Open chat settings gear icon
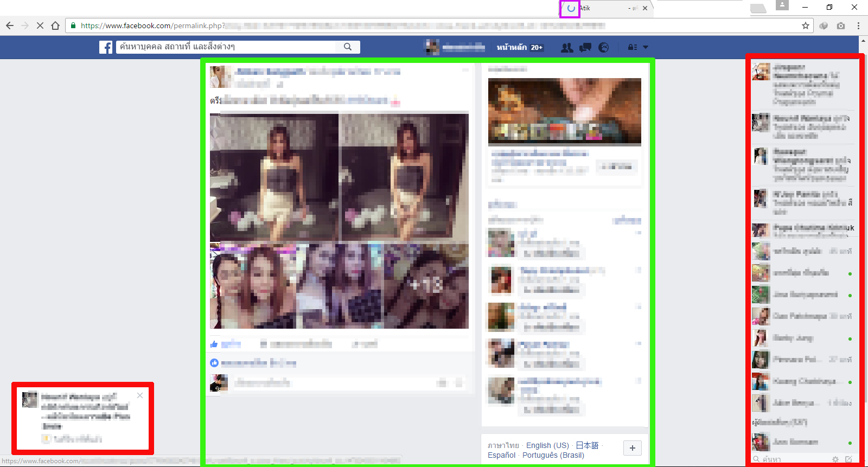This screenshot has height=467, width=868. coord(835,459)
